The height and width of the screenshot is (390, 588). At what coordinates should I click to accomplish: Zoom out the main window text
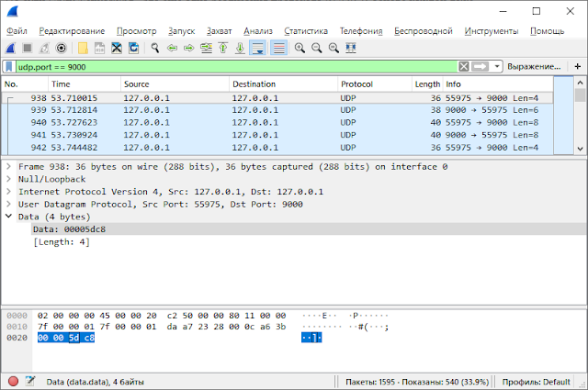(317, 48)
